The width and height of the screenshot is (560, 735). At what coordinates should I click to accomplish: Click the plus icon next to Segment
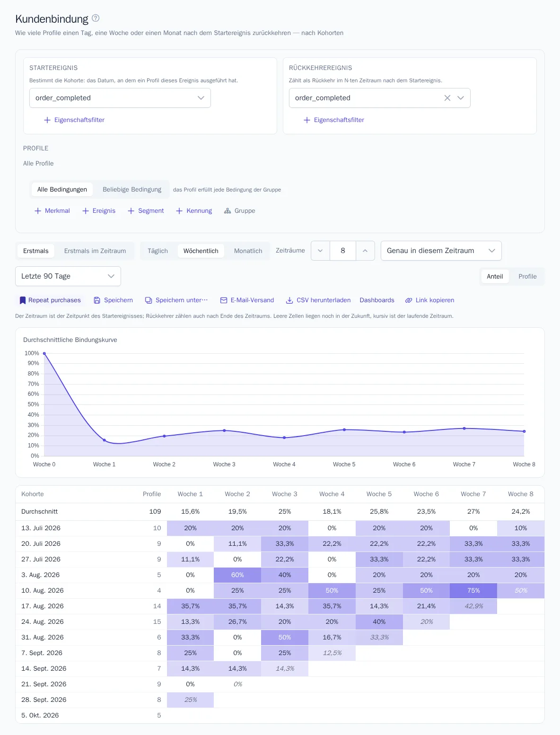131,211
